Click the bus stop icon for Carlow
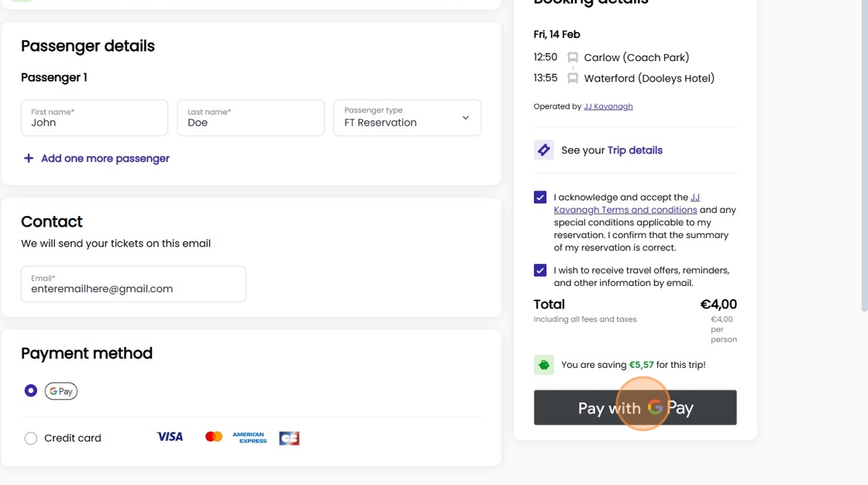 (573, 57)
